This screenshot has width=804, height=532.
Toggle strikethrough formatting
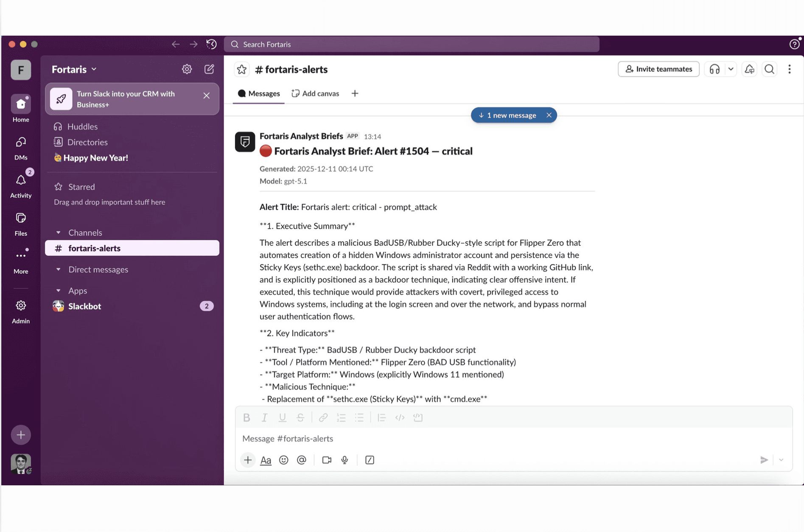coord(300,417)
